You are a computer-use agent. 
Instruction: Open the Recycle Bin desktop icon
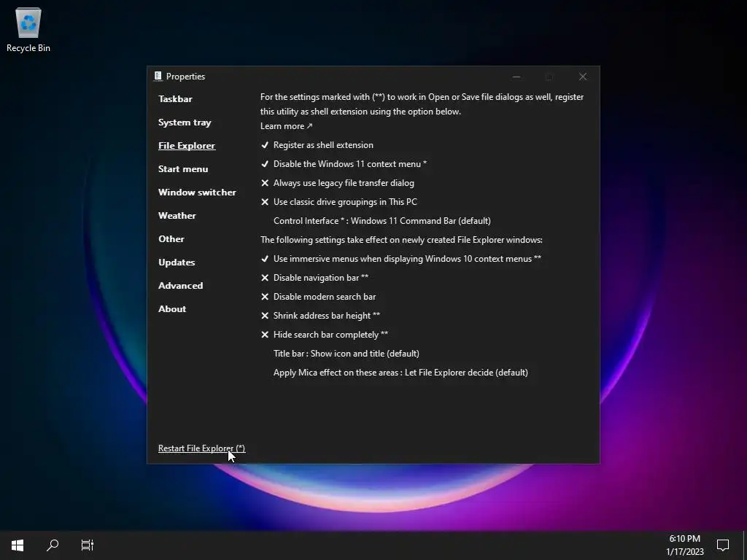click(28, 30)
